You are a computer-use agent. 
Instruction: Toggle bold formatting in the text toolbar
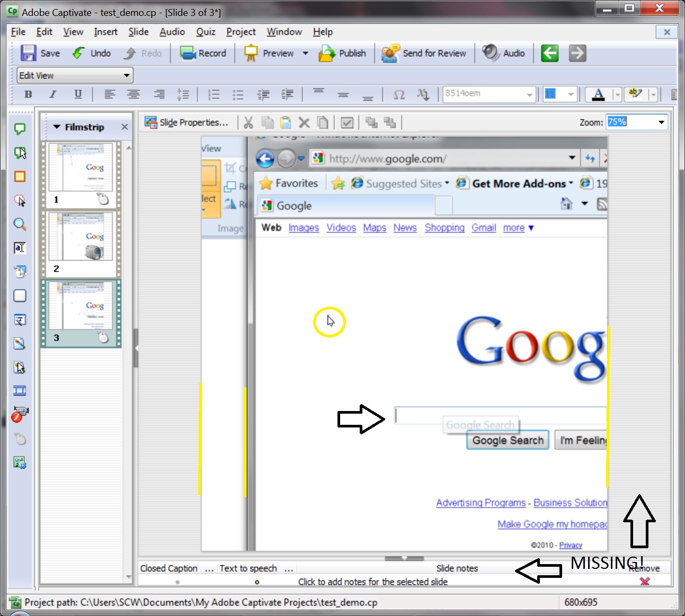point(28,94)
